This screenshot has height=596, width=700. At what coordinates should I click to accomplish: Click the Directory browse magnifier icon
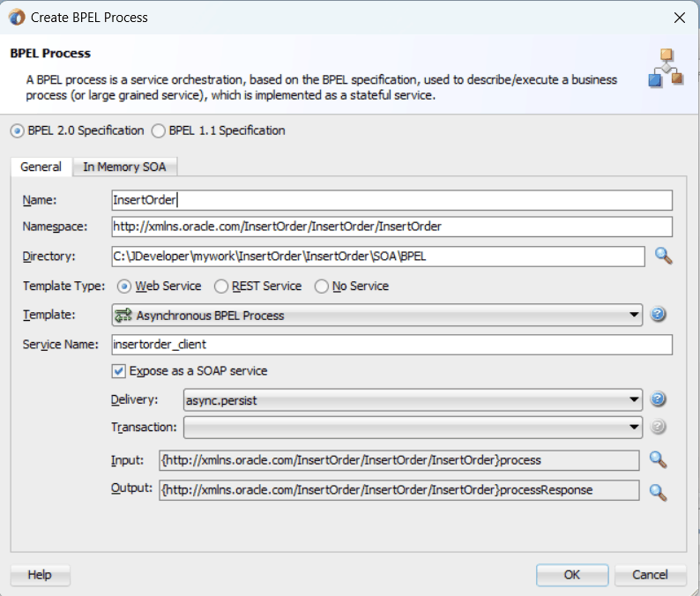point(663,257)
